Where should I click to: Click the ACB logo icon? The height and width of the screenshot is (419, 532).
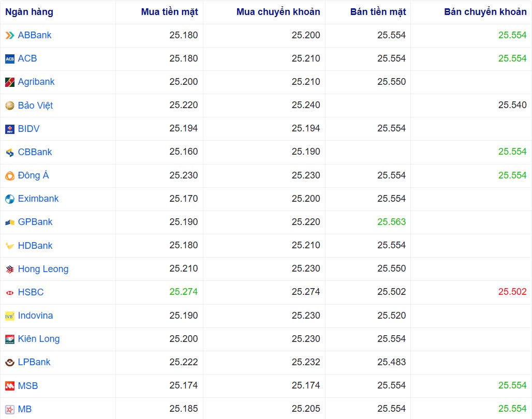tap(10, 59)
